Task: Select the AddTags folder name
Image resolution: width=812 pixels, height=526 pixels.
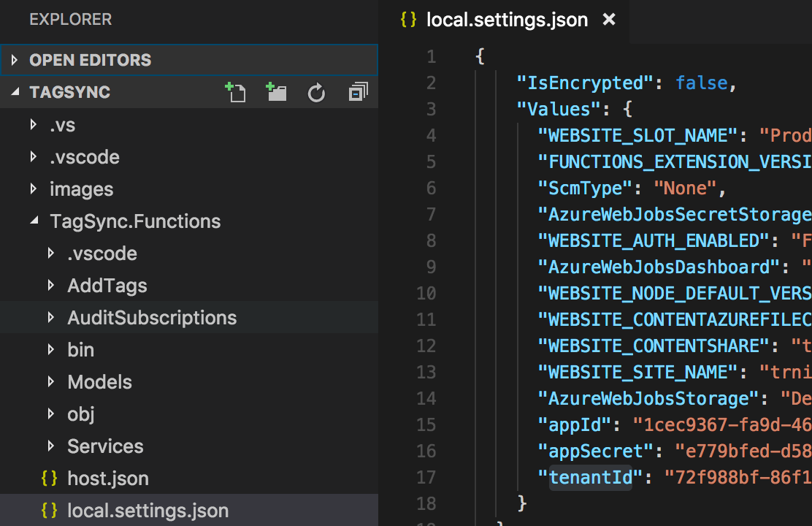Action: (107, 286)
